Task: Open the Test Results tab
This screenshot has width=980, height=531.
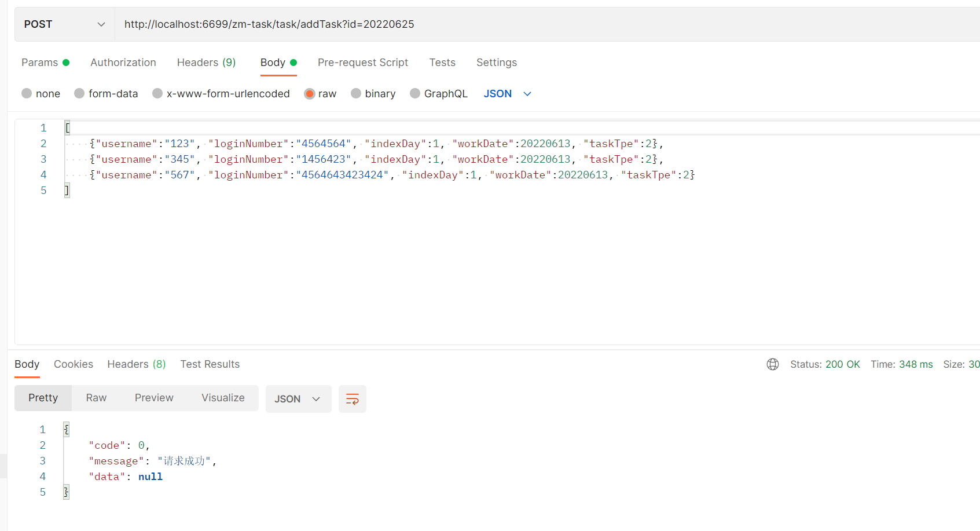Action: click(210, 364)
